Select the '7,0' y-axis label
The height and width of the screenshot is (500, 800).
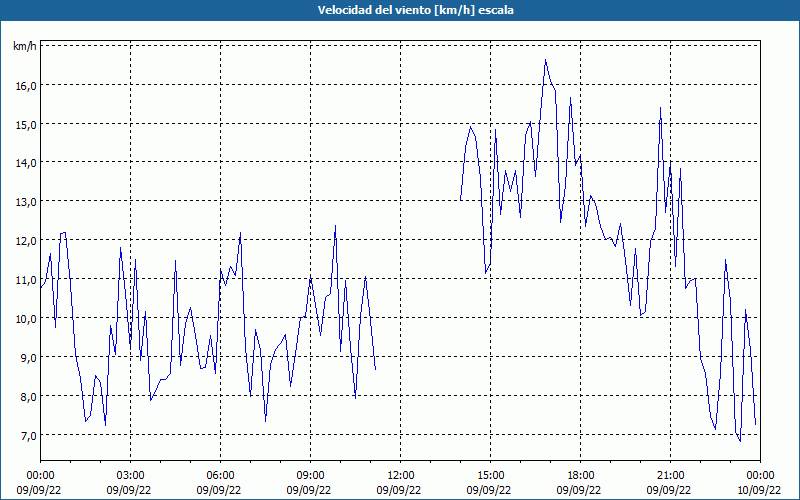tap(28, 435)
